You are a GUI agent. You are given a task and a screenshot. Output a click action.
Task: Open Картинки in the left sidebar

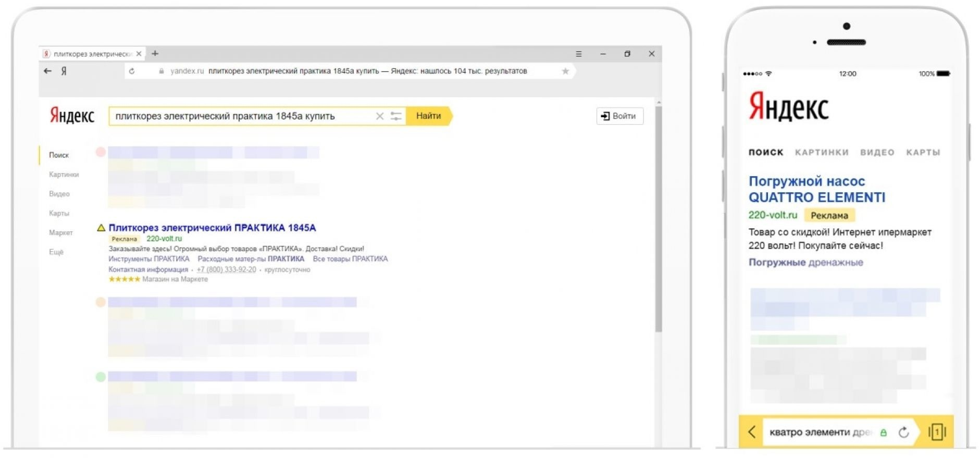pos(64,175)
